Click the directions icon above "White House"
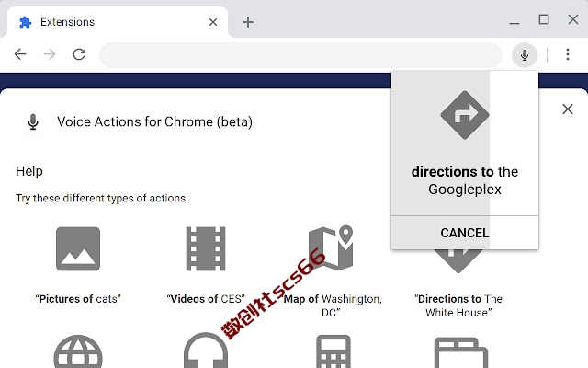This screenshot has width=588, height=368. (458, 261)
